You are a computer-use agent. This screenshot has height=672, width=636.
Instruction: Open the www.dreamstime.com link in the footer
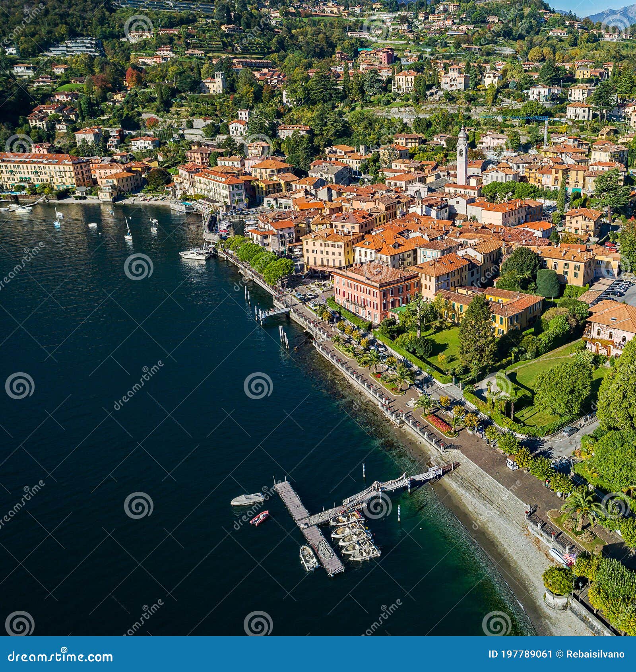pyautogui.click(x=60, y=658)
